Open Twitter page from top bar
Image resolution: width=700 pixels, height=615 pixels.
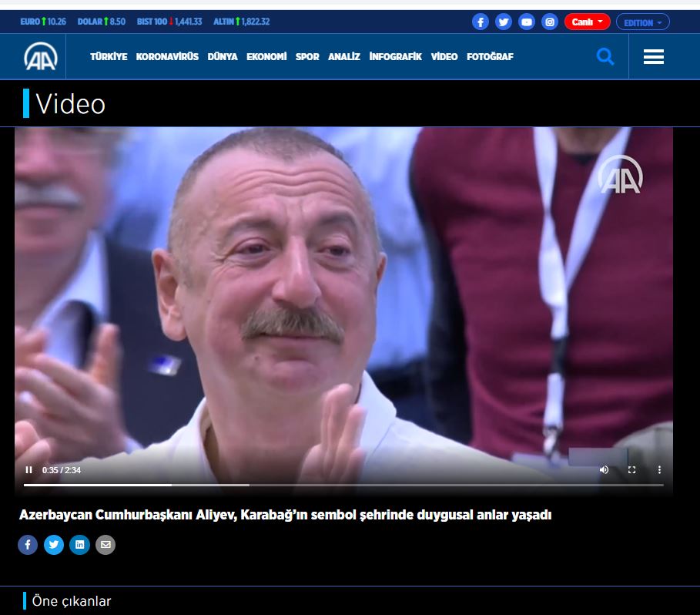[504, 22]
